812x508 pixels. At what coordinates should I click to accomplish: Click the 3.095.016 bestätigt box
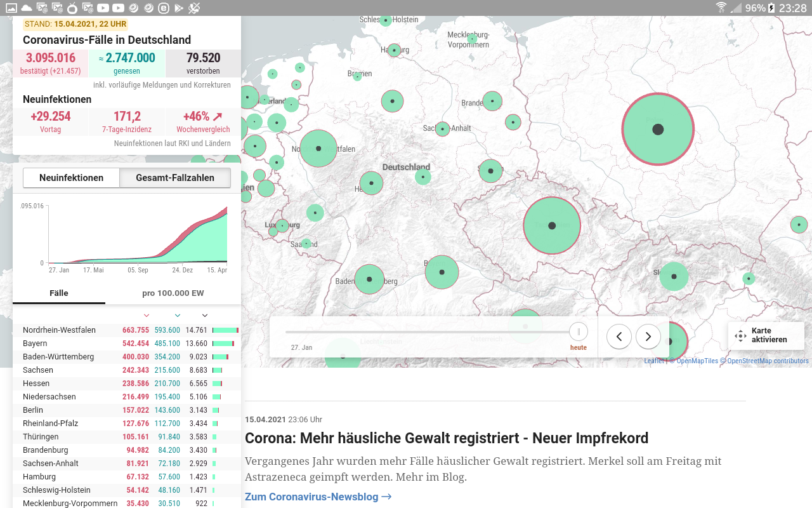point(50,63)
